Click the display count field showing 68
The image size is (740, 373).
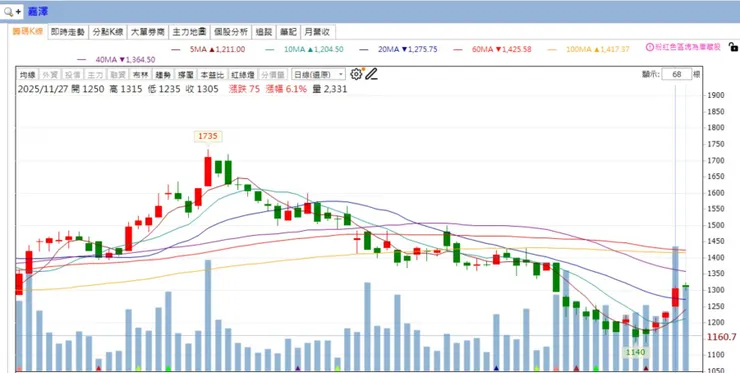(x=677, y=75)
